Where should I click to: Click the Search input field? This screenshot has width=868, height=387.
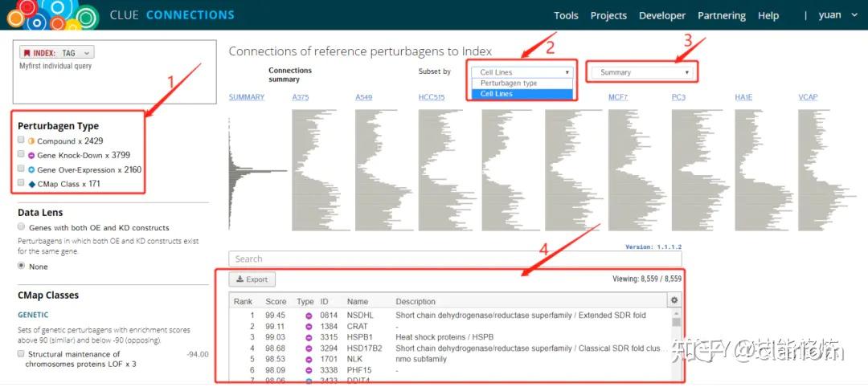(455, 259)
